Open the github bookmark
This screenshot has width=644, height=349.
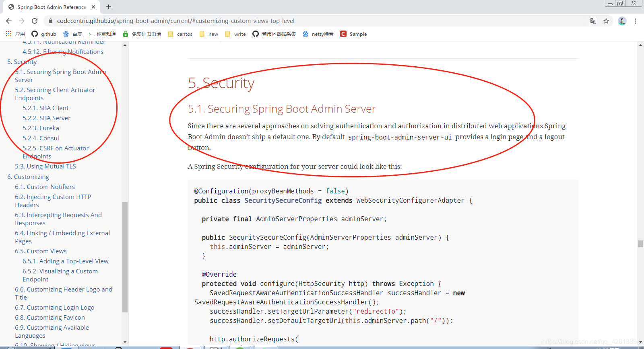44,34
